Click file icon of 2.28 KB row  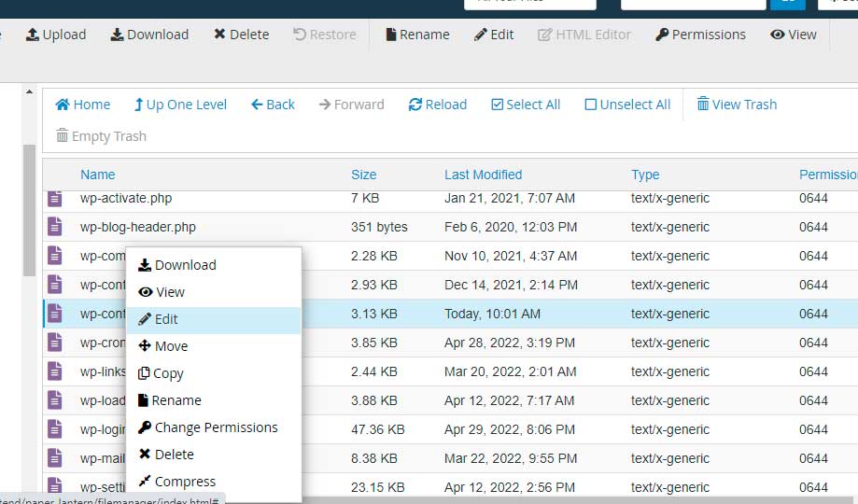click(55, 256)
